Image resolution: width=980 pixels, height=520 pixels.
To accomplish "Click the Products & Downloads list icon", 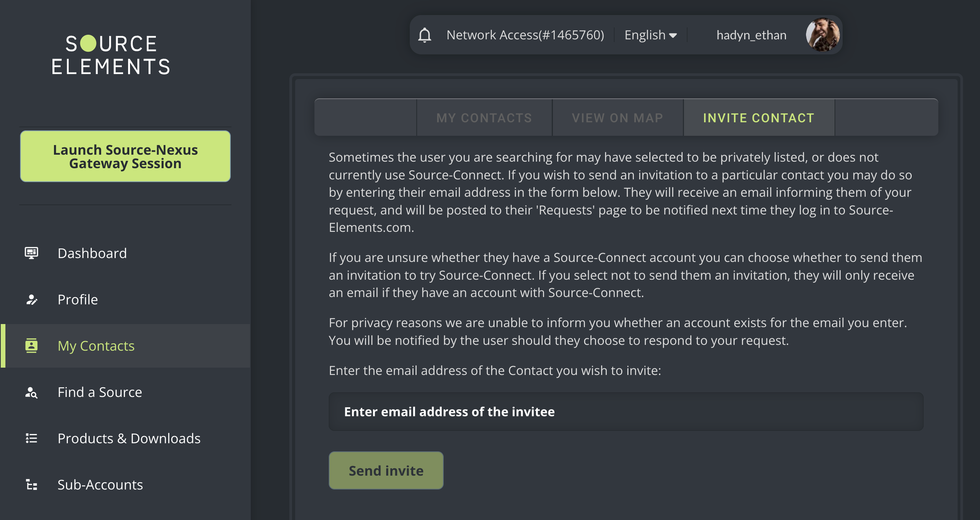I will 31,439.
